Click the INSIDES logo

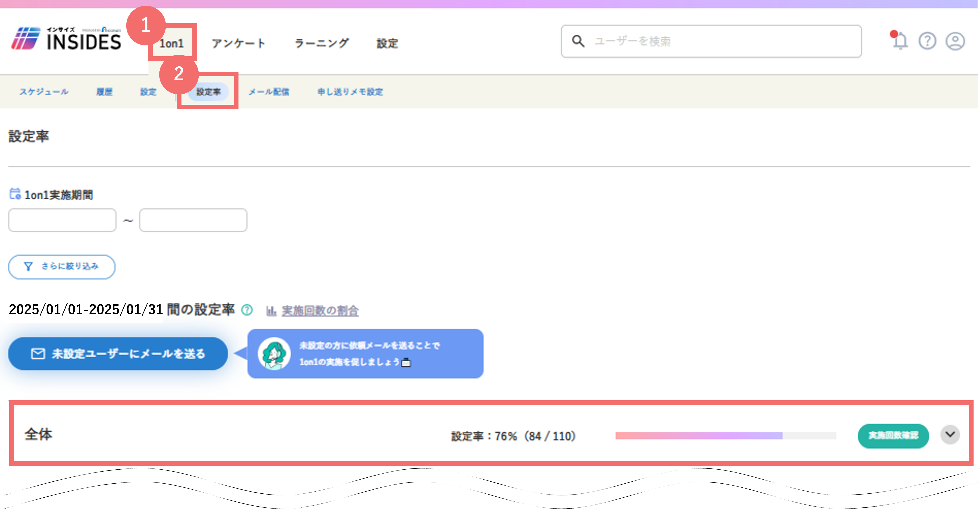click(x=66, y=39)
